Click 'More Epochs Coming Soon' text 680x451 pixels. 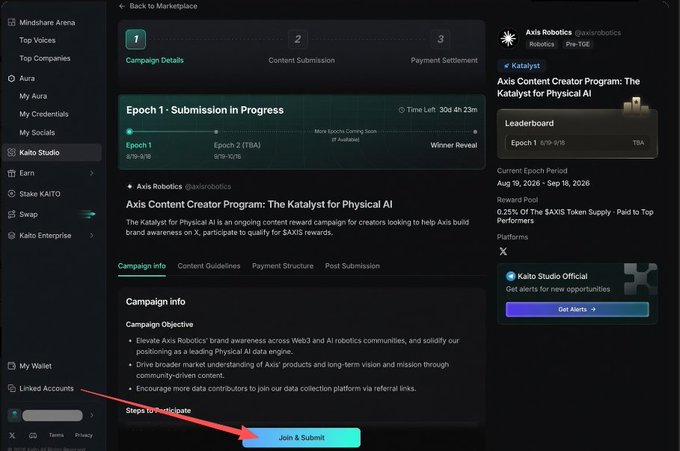point(345,131)
